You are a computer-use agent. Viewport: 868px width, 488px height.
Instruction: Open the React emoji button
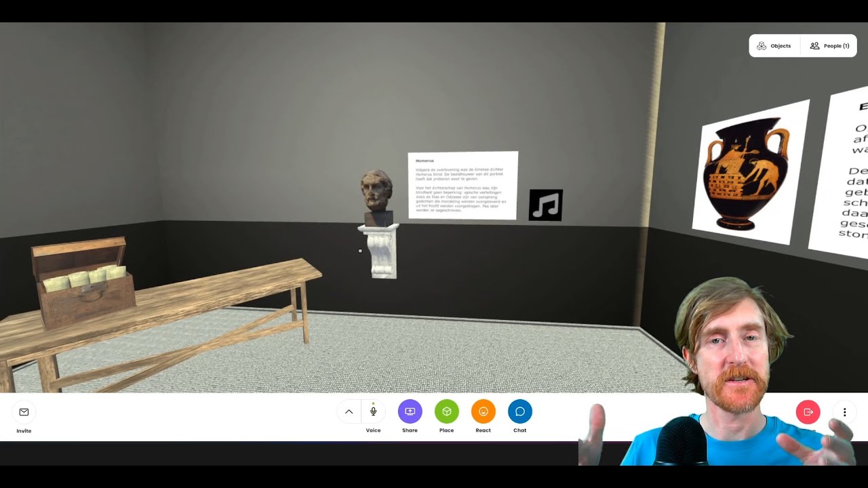click(484, 411)
